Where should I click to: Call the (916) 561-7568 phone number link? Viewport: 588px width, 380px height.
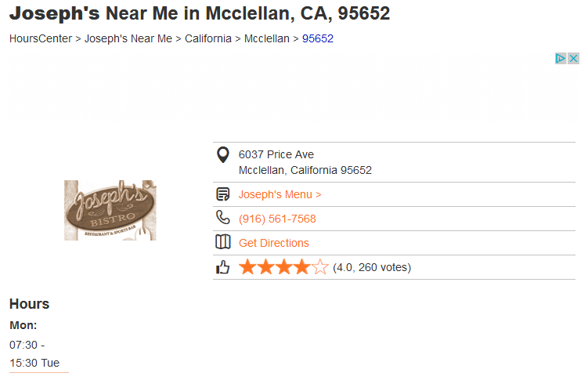click(x=277, y=219)
